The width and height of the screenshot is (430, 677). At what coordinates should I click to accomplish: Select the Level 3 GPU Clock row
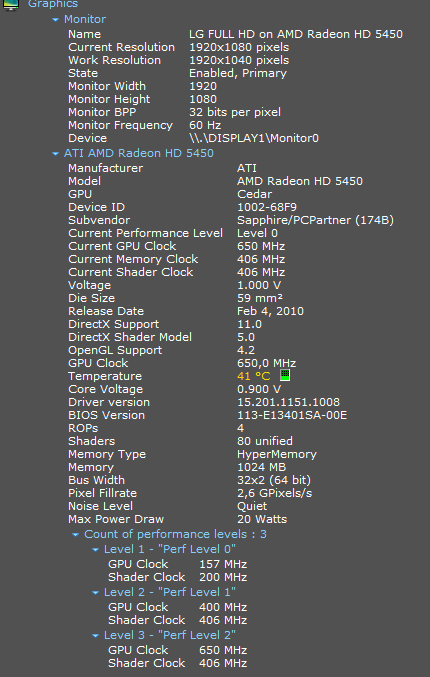click(x=177, y=650)
